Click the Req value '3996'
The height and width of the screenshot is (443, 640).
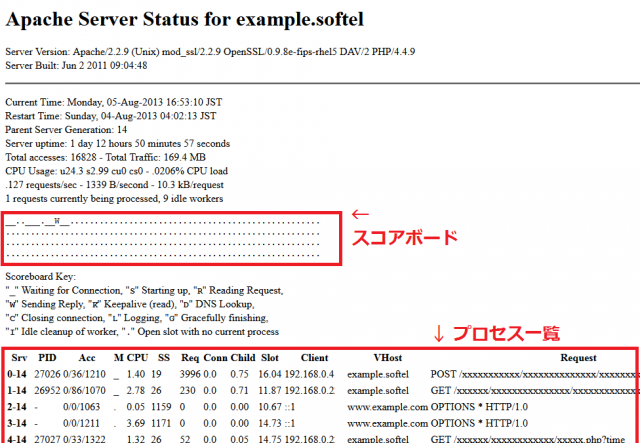tap(190, 374)
